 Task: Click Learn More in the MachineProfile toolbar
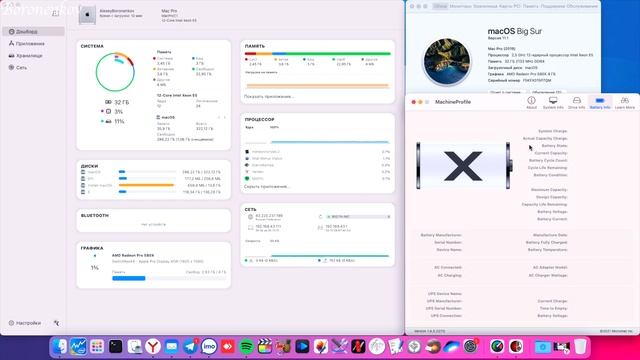tap(624, 102)
